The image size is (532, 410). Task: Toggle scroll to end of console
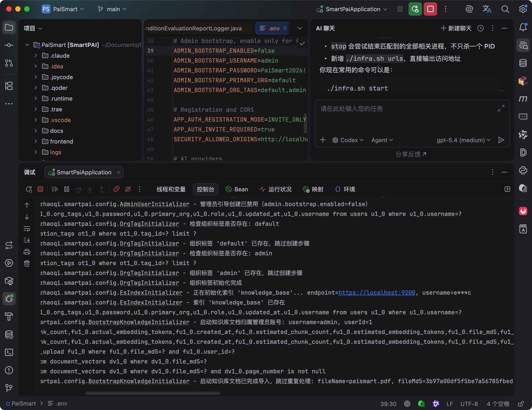(x=27, y=240)
